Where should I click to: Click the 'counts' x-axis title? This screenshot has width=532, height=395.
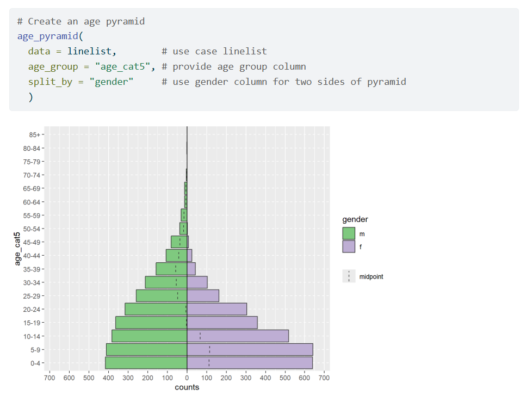coord(187,387)
